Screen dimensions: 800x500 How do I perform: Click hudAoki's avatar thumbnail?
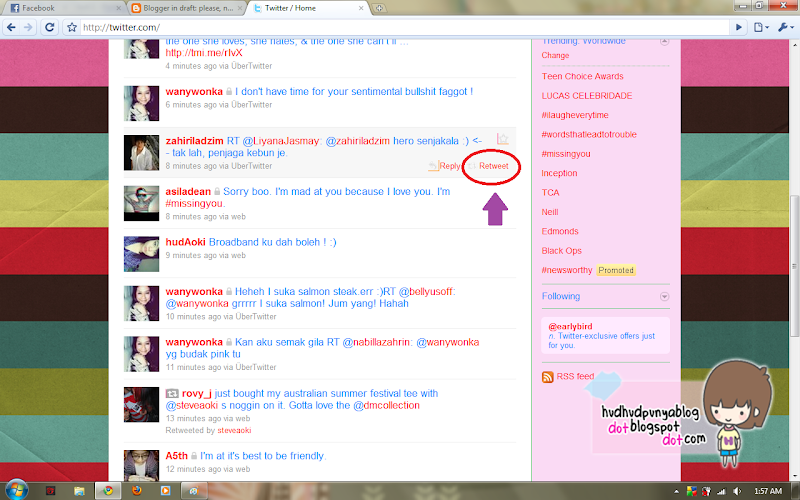coord(141,254)
